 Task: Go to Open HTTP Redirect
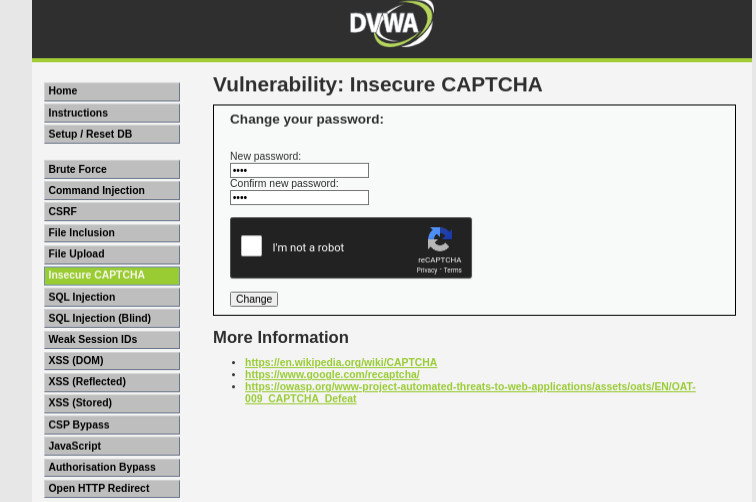tap(112, 488)
